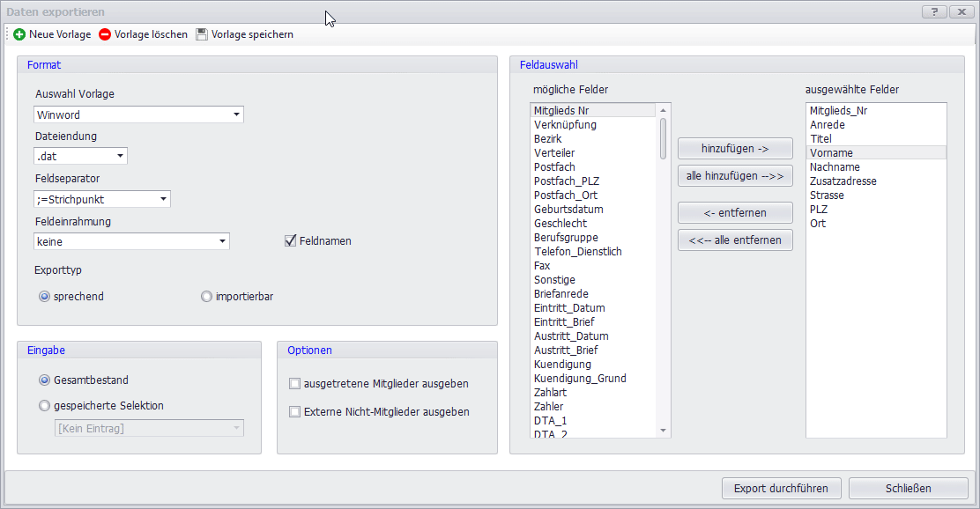Image resolution: width=980 pixels, height=509 pixels.
Task: Click the green Neue Vorlage icon
Action: coord(19,34)
